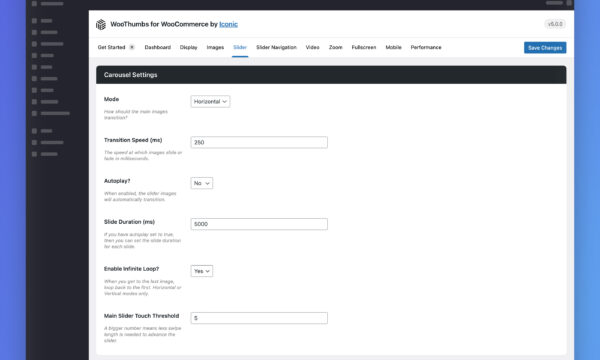Switch to the Video tab
Viewport: 600px width, 360px height.
click(x=312, y=47)
